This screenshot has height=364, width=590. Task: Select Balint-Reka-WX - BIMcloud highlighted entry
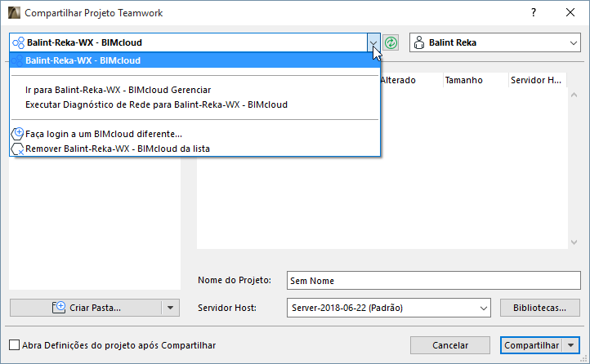pos(195,60)
